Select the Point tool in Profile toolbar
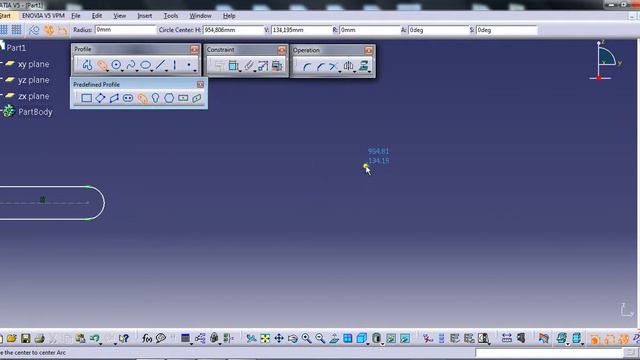The height and width of the screenshot is (360, 640). click(x=189, y=65)
